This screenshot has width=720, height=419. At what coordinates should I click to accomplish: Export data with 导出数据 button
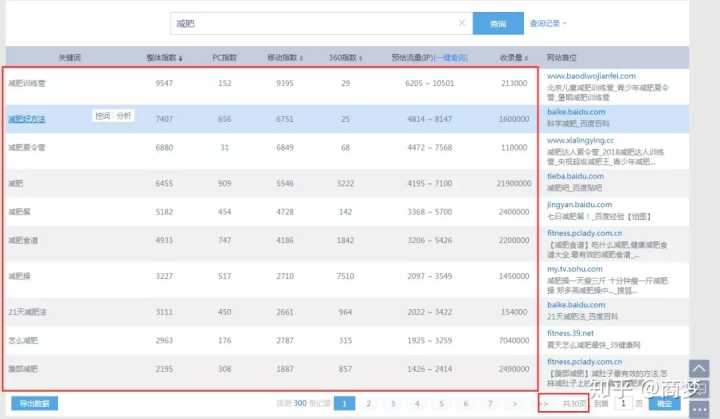(x=31, y=404)
